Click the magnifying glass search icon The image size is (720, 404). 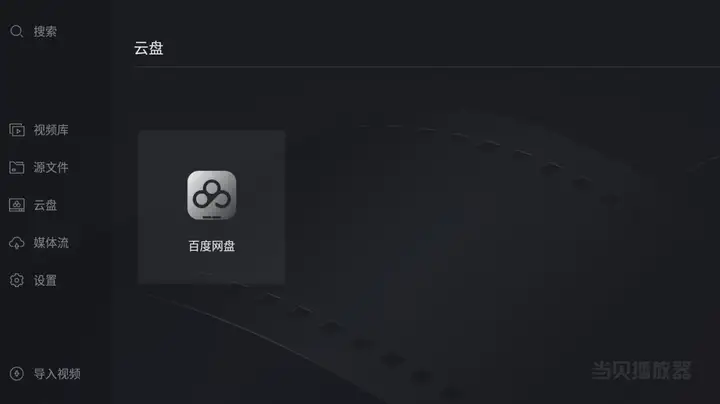pos(17,31)
